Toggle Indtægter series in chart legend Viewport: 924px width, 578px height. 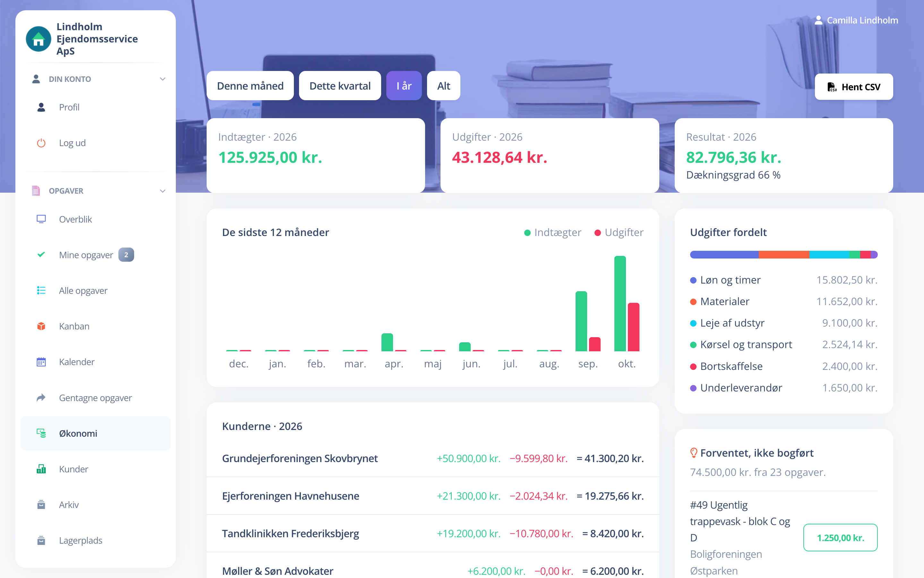(x=552, y=232)
